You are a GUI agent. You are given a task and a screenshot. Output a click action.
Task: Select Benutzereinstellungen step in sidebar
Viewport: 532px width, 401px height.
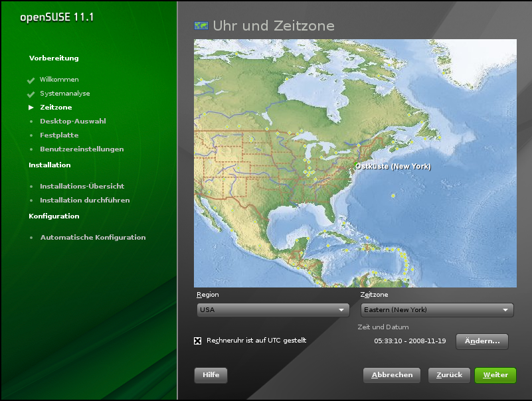click(x=82, y=149)
